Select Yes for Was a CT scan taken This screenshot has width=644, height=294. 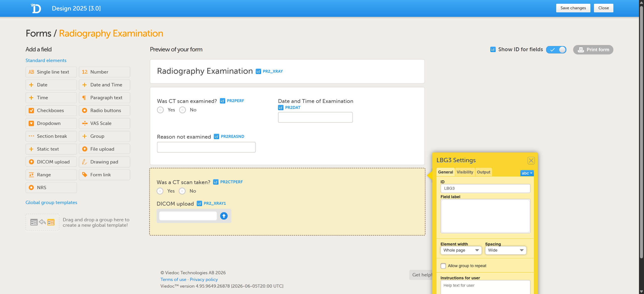click(x=160, y=191)
